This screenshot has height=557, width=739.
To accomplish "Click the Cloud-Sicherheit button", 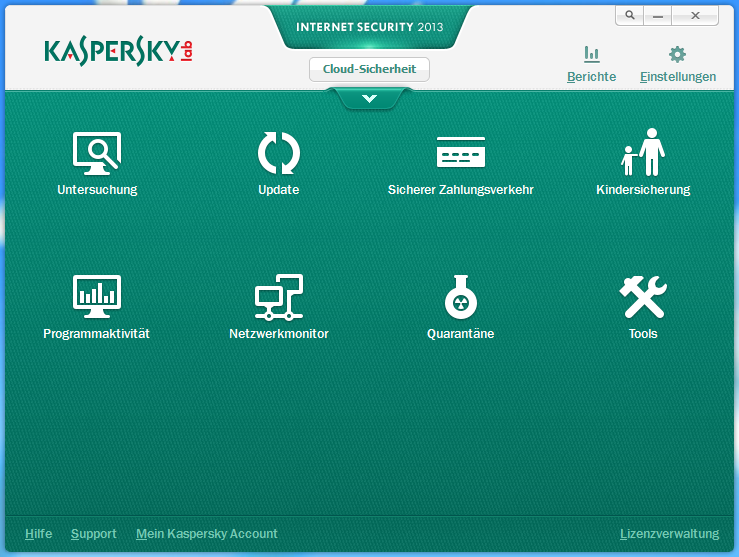I will 369,69.
